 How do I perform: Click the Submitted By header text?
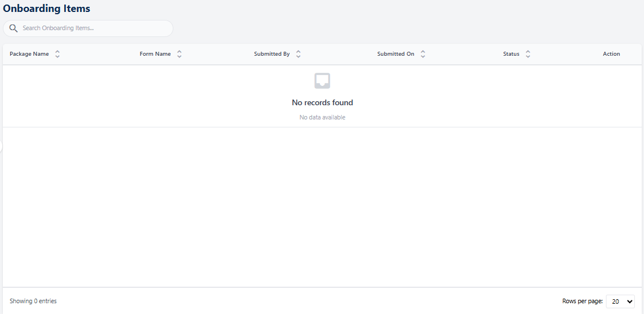(x=272, y=54)
